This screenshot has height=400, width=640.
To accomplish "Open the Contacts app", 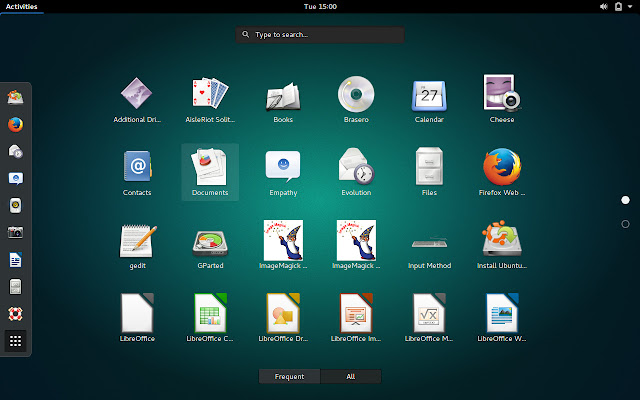I will (137, 172).
